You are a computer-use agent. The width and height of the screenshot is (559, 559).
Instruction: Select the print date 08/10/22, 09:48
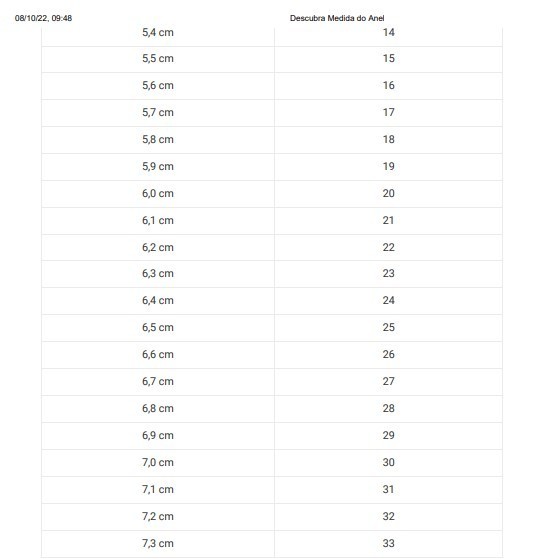click(43, 18)
